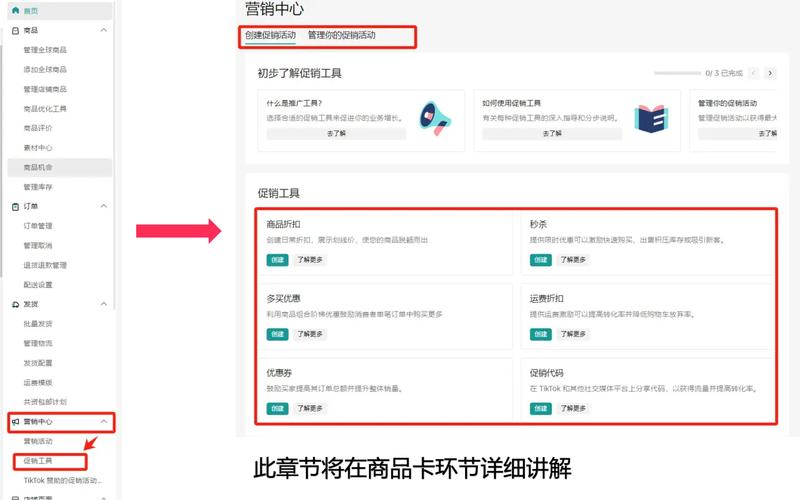Click the 商品 box icon in sidebar
The width and height of the screenshot is (800, 500).
15,31
